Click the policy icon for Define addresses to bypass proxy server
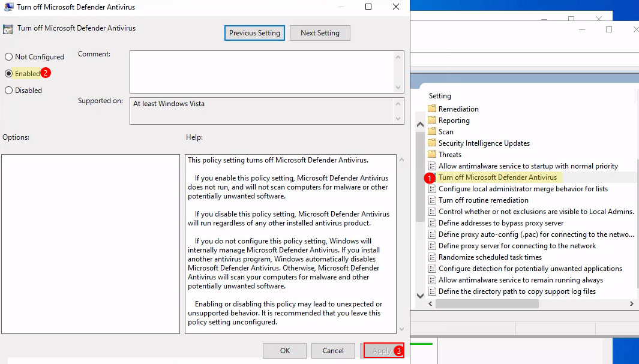Image resolution: width=639 pixels, height=364 pixels. pos(432,223)
